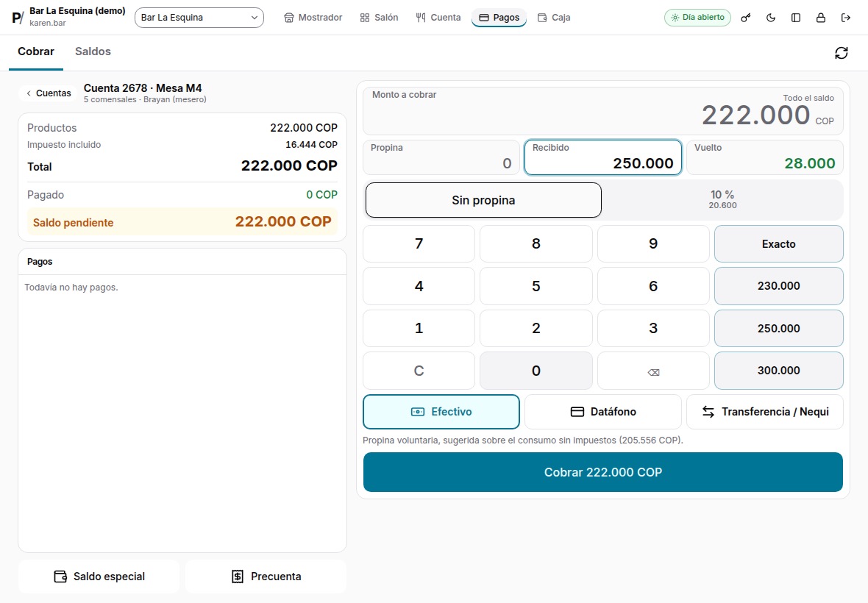Viewport: 868px width, 603px height.
Task: Click the lock screen padlock icon
Action: click(x=820, y=18)
